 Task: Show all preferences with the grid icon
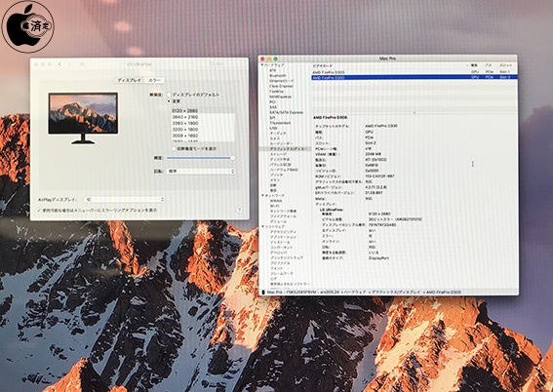coord(82,64)
